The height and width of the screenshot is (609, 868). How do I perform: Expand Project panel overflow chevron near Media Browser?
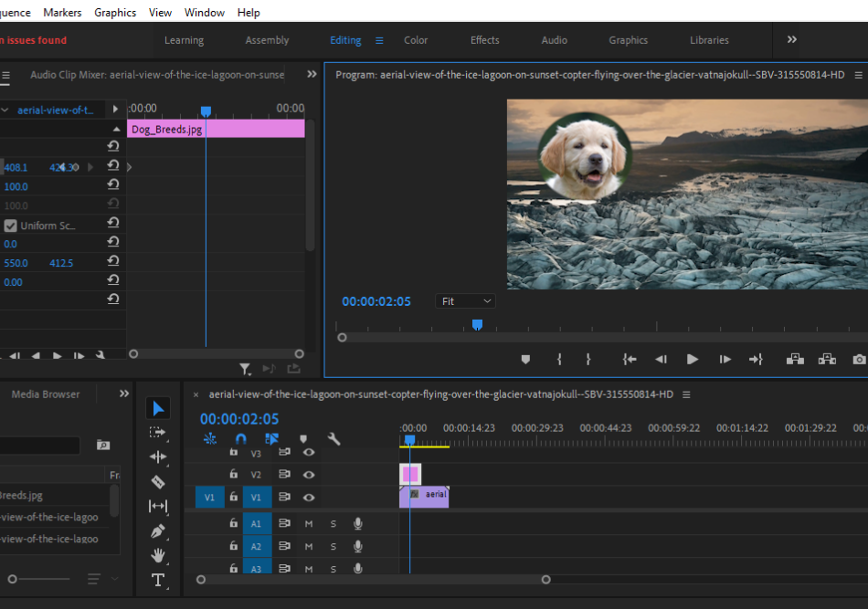124,394
